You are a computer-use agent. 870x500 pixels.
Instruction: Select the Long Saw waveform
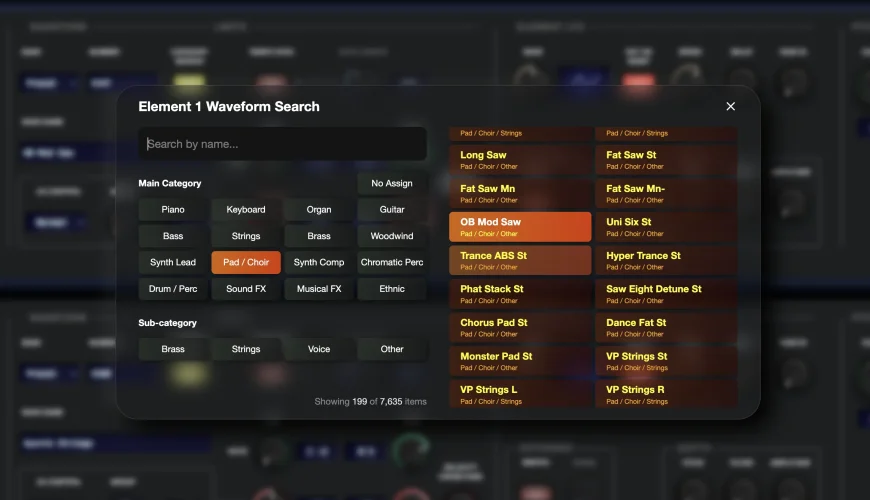click(x=520, y=160)
